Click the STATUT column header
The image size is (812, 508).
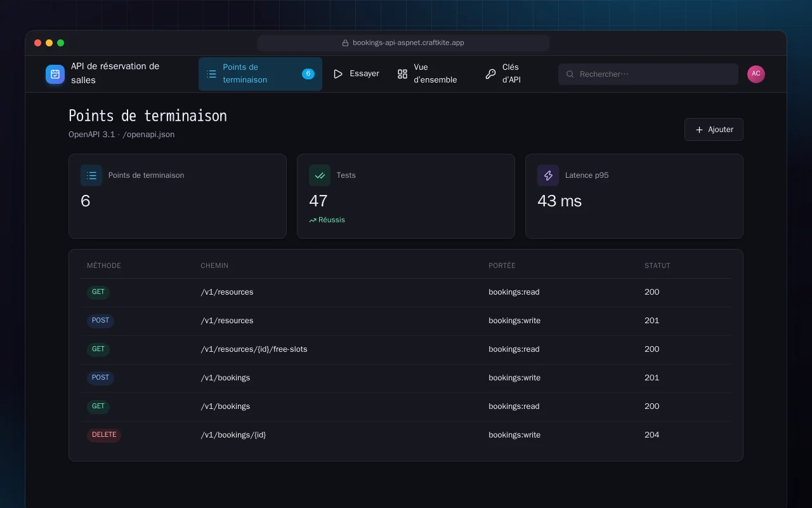(657, 265)
